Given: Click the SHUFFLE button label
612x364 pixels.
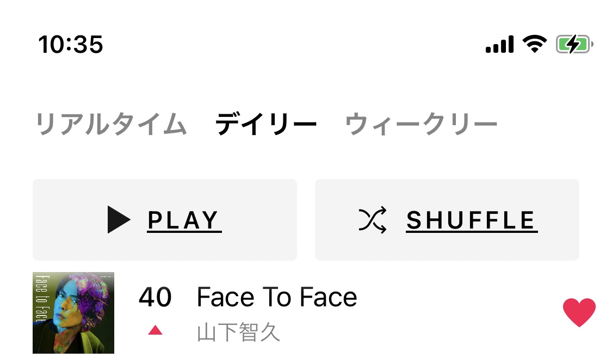Looking at the screenshot, I should pyautogui.click(x=472, y=220).
